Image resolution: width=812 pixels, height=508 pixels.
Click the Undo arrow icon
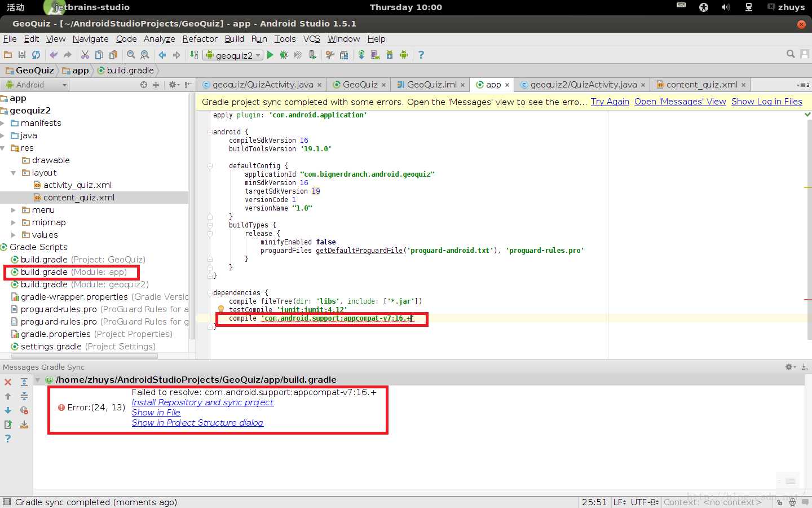click(54, 55)
